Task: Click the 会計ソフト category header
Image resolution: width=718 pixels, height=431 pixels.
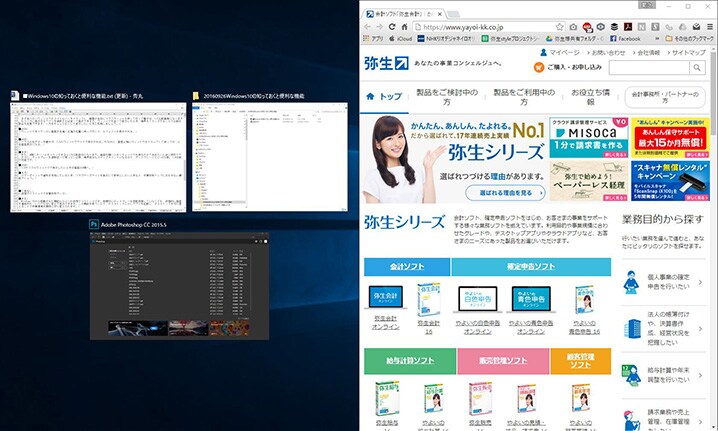Action: coord(407,267)
